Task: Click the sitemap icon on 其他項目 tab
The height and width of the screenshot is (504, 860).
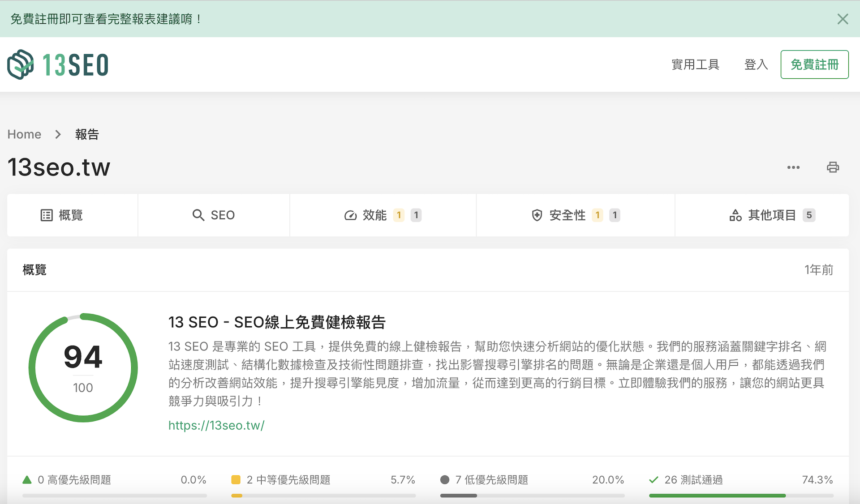Action: (x=736, y=215)
